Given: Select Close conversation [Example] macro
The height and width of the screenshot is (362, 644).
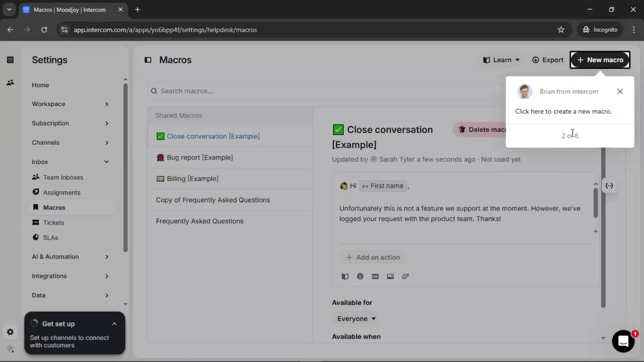Looking at the screenshot, I should click(230, 136).
